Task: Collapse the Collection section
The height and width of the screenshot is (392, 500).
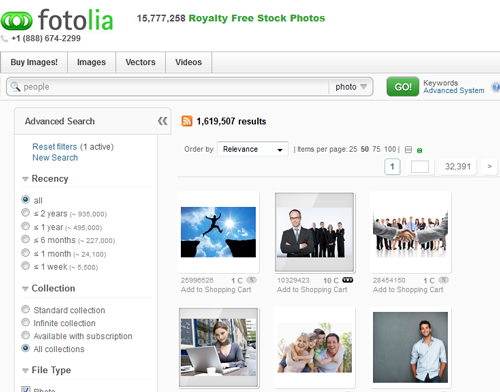Action: pos(25,289)
